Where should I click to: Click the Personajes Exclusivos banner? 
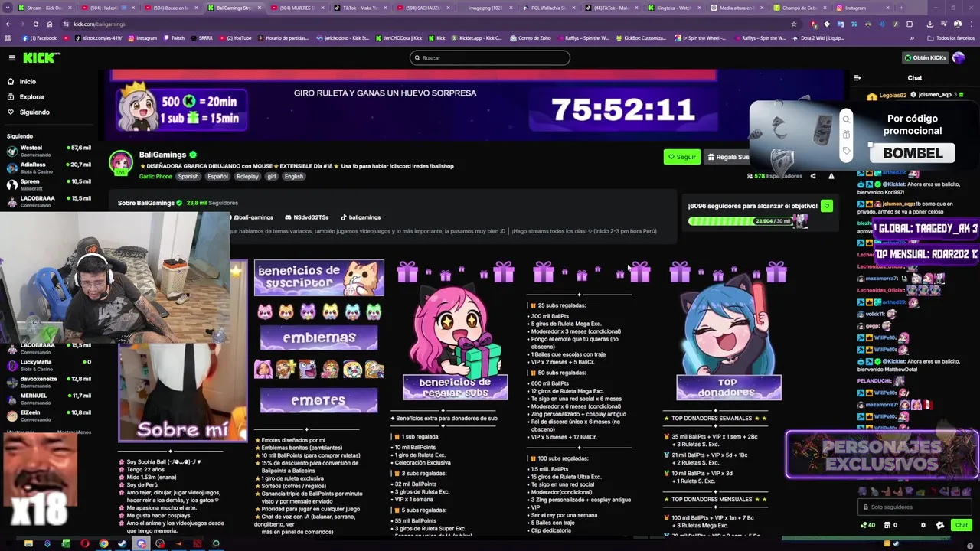882,455
